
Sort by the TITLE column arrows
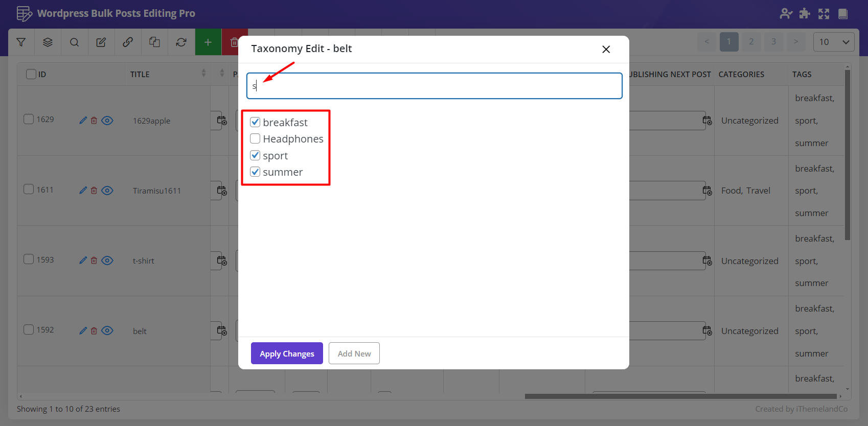pyautogui.click(x=203, y=74)
